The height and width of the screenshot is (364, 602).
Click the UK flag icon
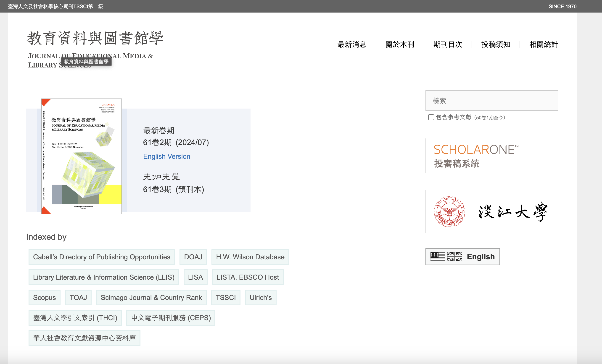point(455,257)
